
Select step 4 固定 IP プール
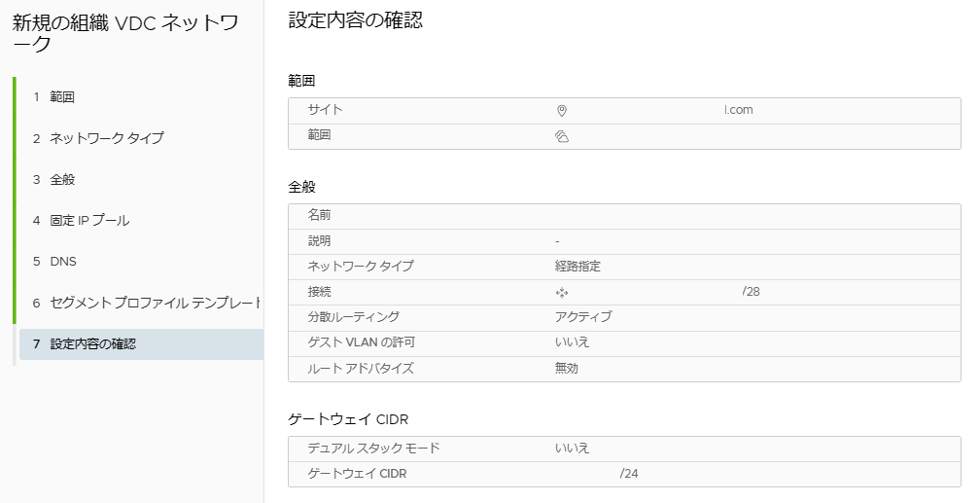(89, 220)
